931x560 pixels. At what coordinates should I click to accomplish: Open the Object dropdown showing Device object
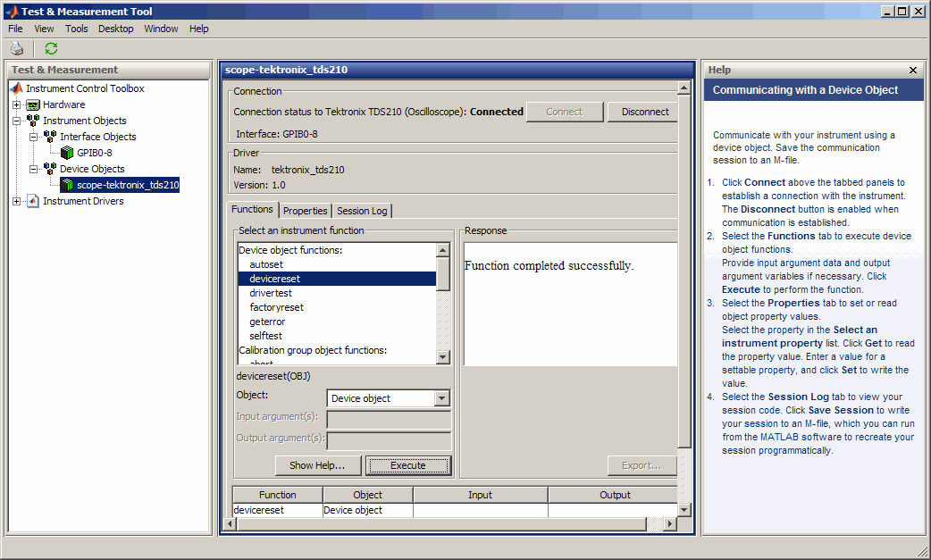tap(441, 398)
